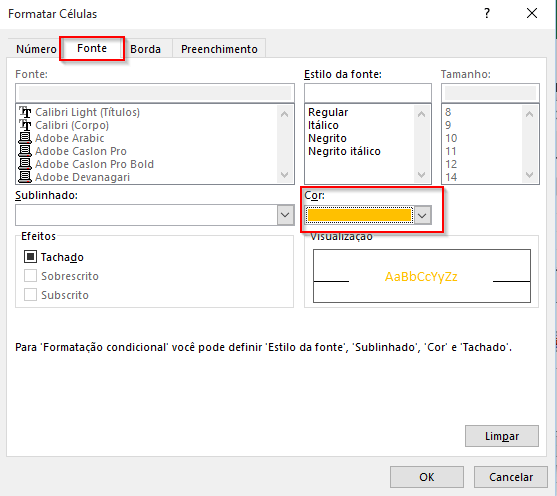The image size is (557, 496).
Task: Open the Número tab
Action: [36, 49]
